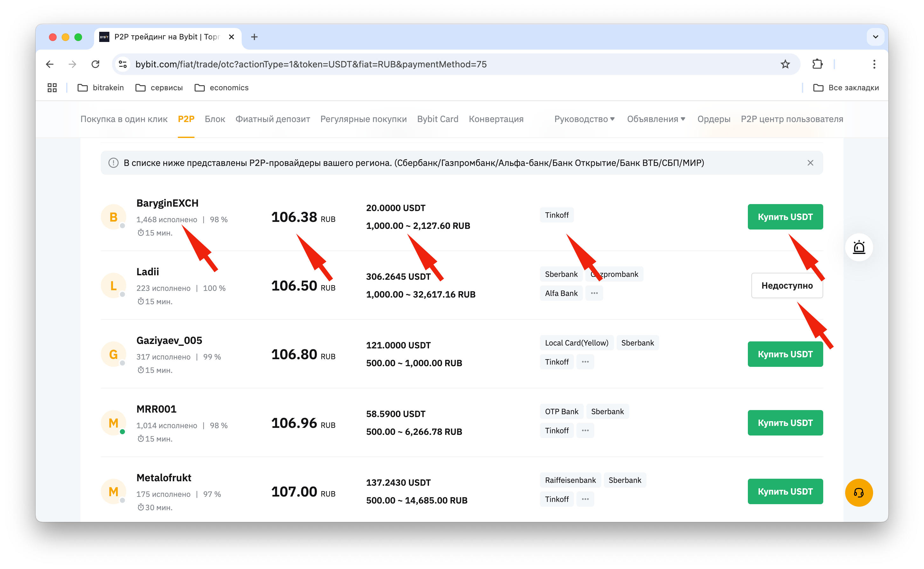Click the Raiffeisenbank payment tag
The image size is (924, 569).
coord(570,480)
